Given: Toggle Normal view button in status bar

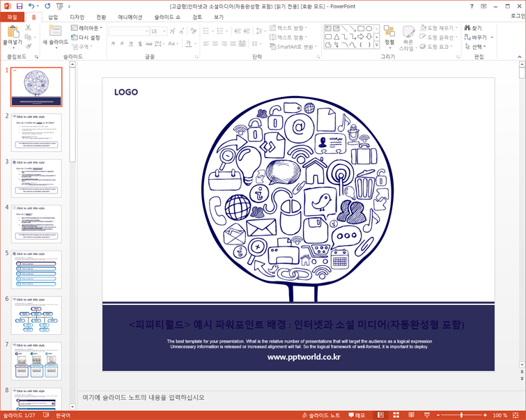Looking at the screenshot, I should [x=381, y=415].
